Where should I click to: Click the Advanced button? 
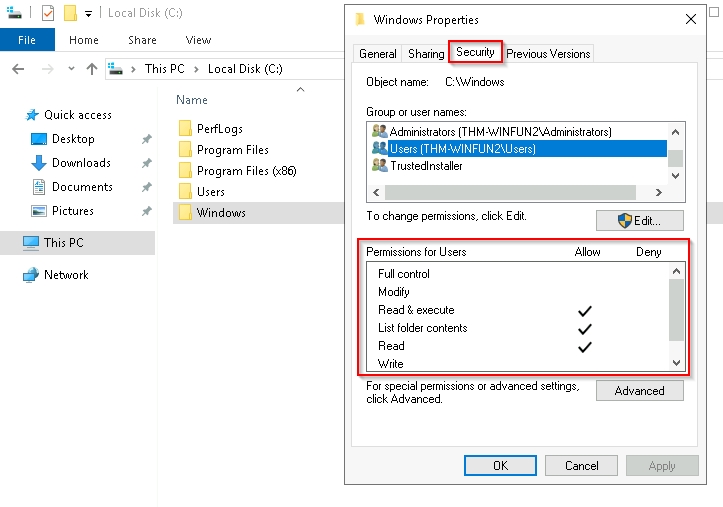pyautogui.click(x=639, y=391)
